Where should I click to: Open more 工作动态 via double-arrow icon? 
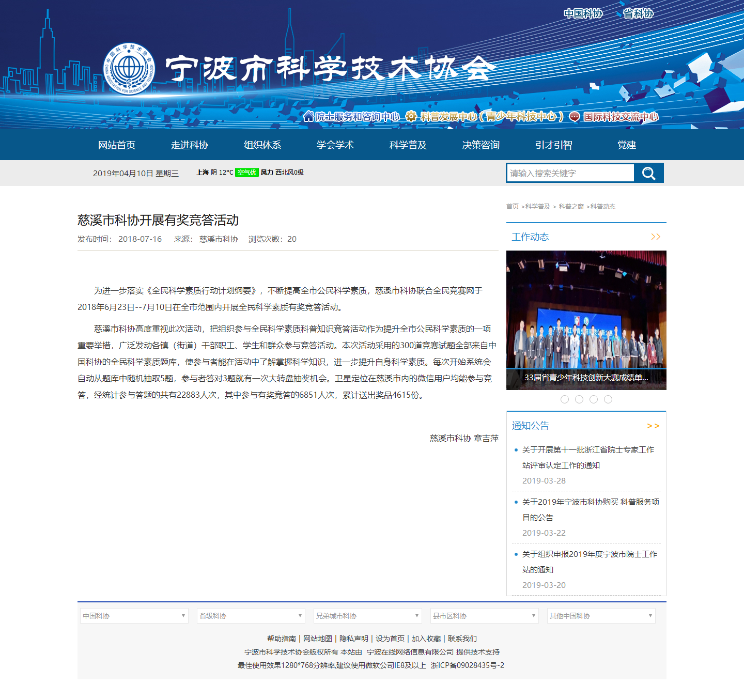coord(656,237)
